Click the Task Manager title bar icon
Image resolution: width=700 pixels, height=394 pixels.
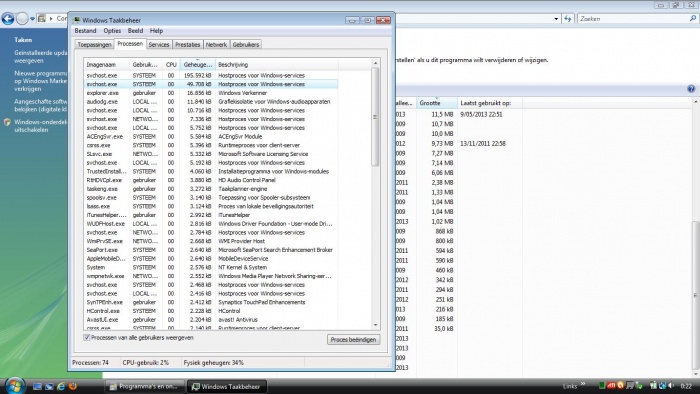[76, 20]
